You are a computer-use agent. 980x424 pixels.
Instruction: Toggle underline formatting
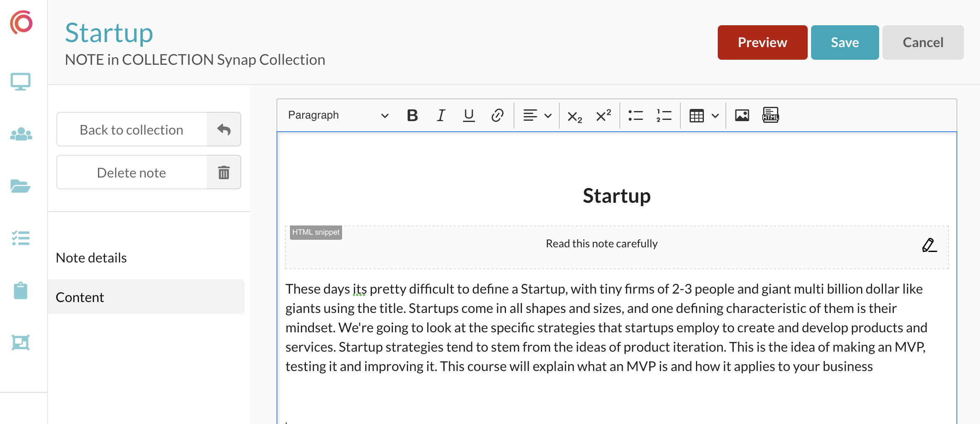click(x=469, y=115)
